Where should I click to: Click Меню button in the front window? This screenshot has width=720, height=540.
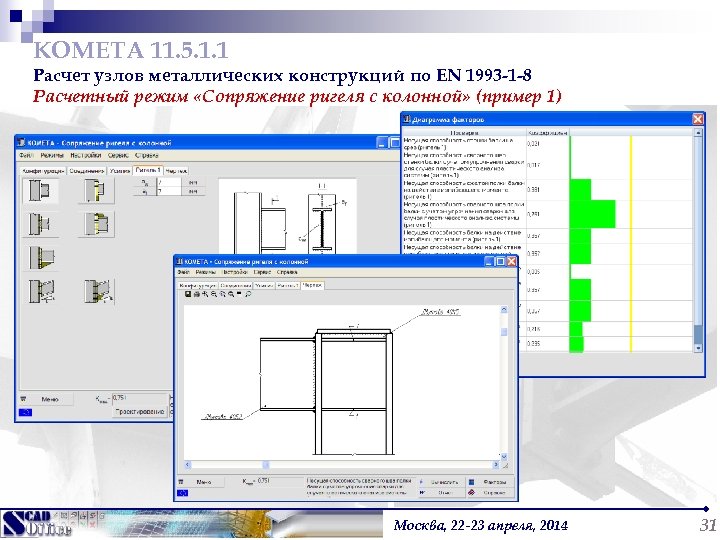pyautogui.click(x=203, y=482)
